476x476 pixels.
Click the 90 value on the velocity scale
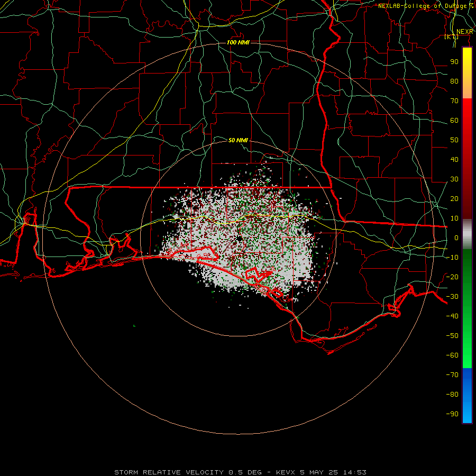point(454,62)
